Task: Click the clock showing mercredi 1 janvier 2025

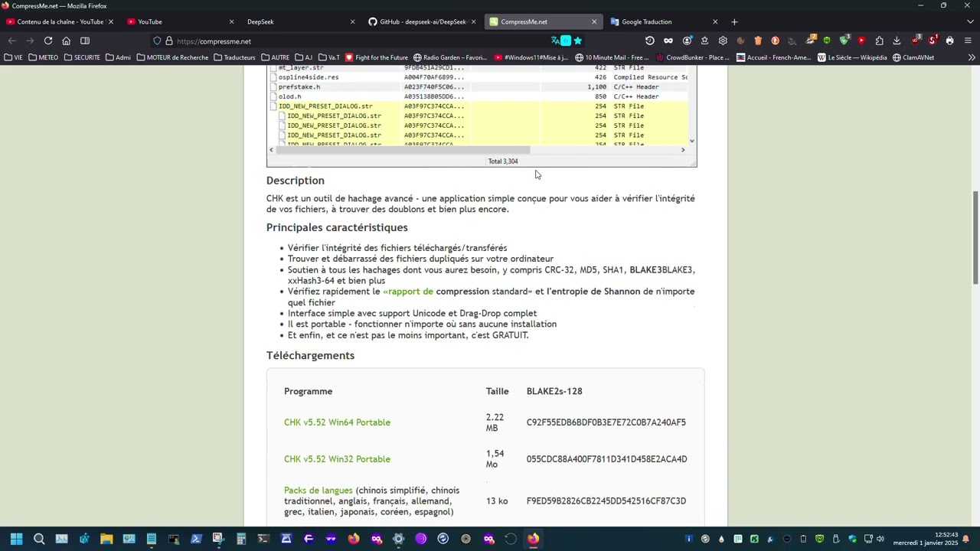Action: tap(926, 539)
